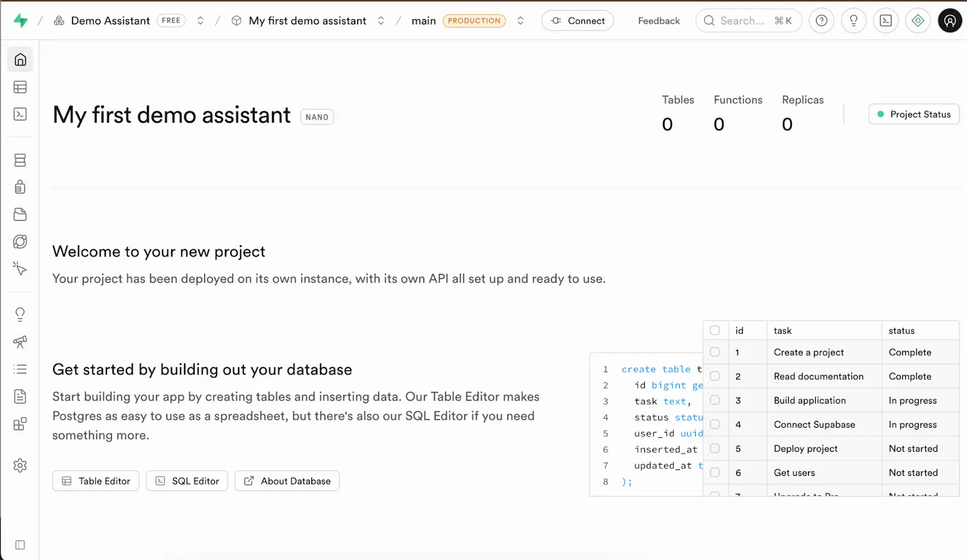Screen dimensions: 967x560
Task: Open the Reports telescope icon
Action: click(x=20, y=343)
